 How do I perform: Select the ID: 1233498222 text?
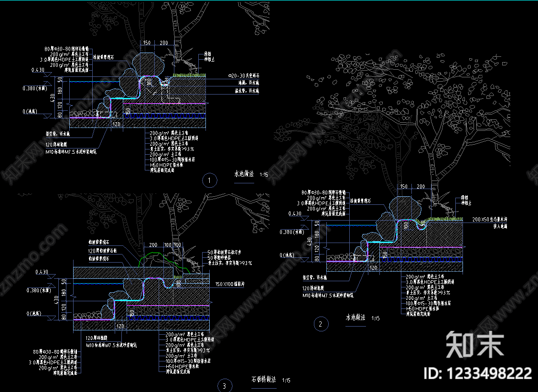pos(478,373)
